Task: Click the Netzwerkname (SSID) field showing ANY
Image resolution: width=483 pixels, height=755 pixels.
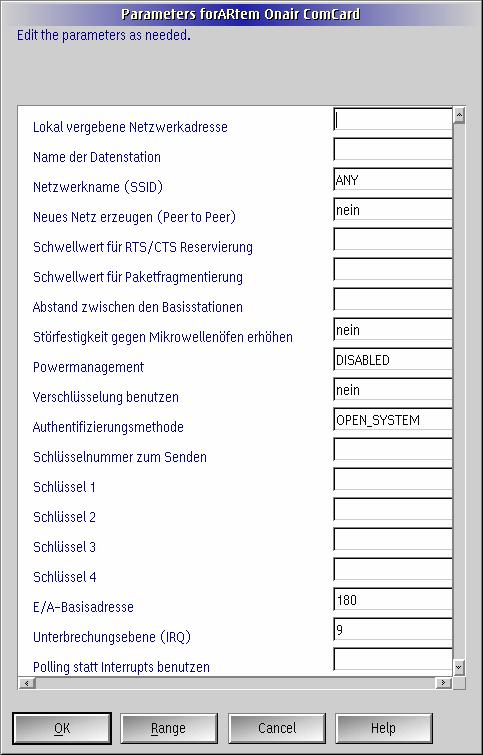Action: pyautogui.click(x=393, y=180)
